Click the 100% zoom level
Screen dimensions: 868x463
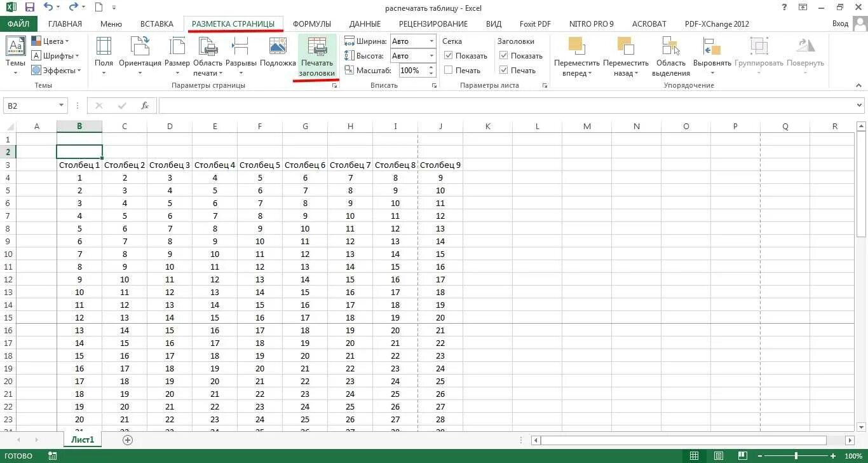coord(853,456)
